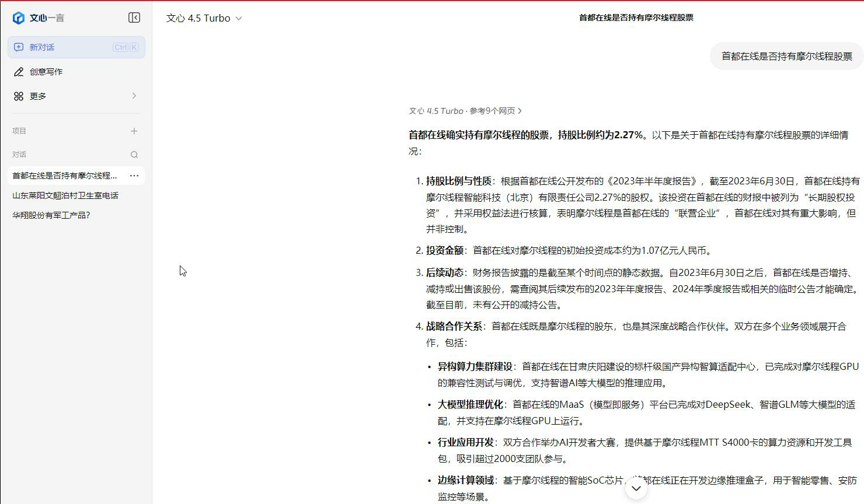Image resolution: width=864 pixels, height=504 pixels.
Task: Click the 对话 section label
Action: pos(19,155)
